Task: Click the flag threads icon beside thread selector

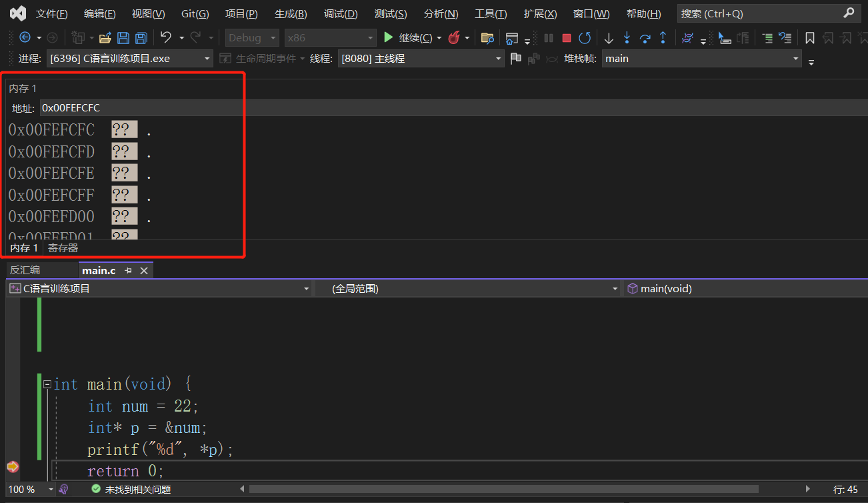Action: pos(515,59)
